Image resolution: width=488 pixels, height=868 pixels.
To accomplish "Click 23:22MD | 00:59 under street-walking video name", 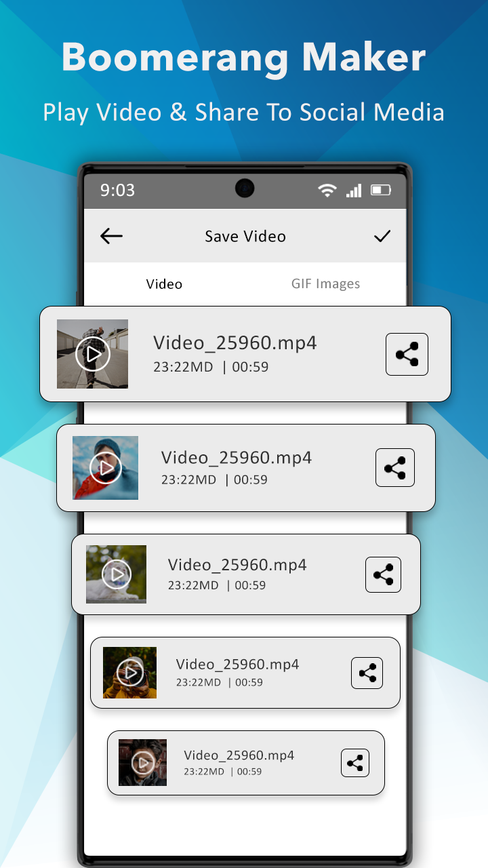I will [211, 368].
